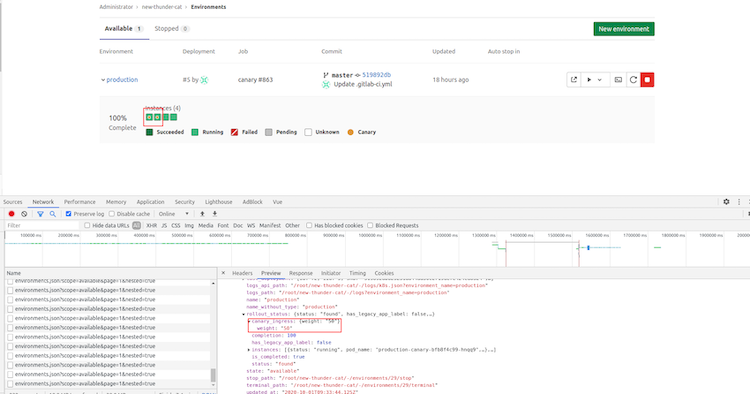Click the import HAR file upload arrow
The image size is (750, 394).
(x=202, y=214)
